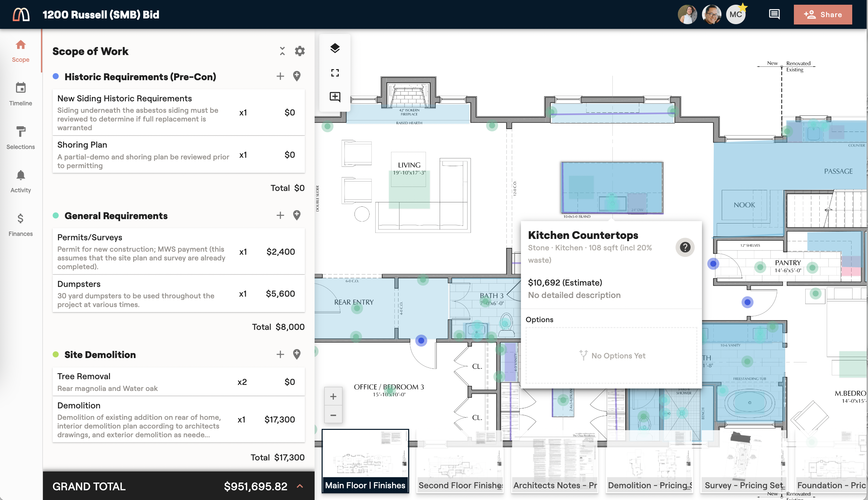Add item to General Requirements section
868x500 pixels.
[x=280, y=216]
